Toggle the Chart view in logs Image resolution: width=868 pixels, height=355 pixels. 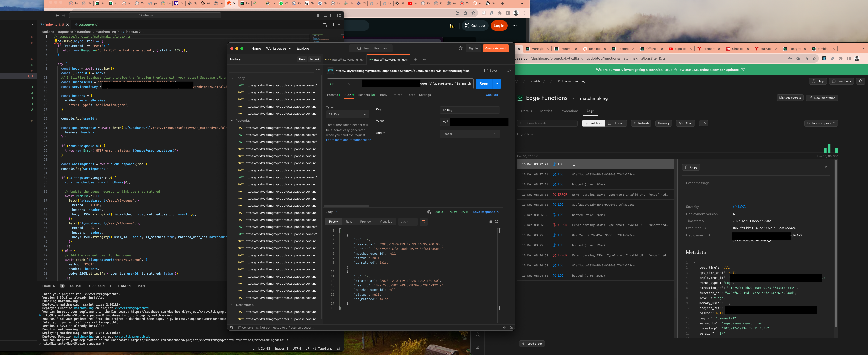click(685, 123)
